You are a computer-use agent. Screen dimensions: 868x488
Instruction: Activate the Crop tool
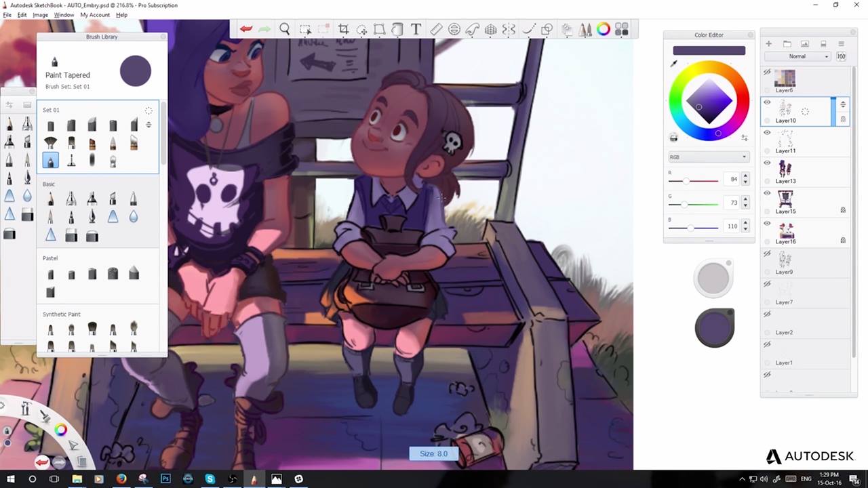(344, 29)
